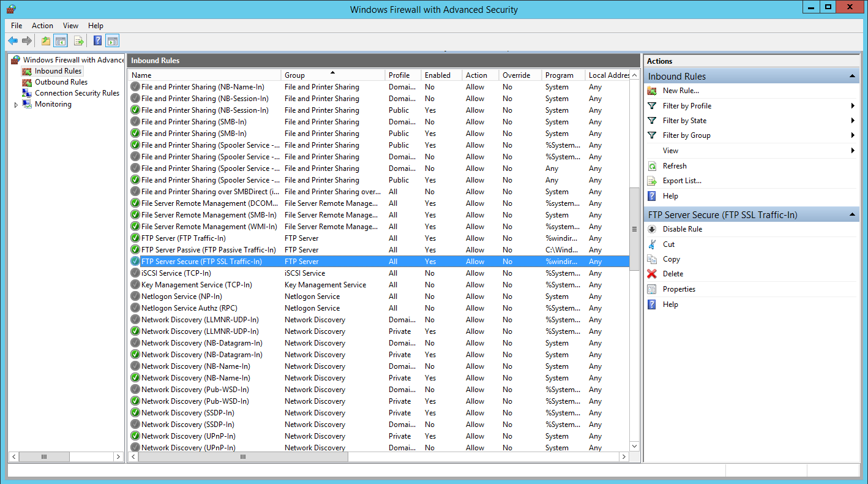Select the Outbound Rules tree node
The width and height of the screenshot is (868, 484).
(61, 82)
